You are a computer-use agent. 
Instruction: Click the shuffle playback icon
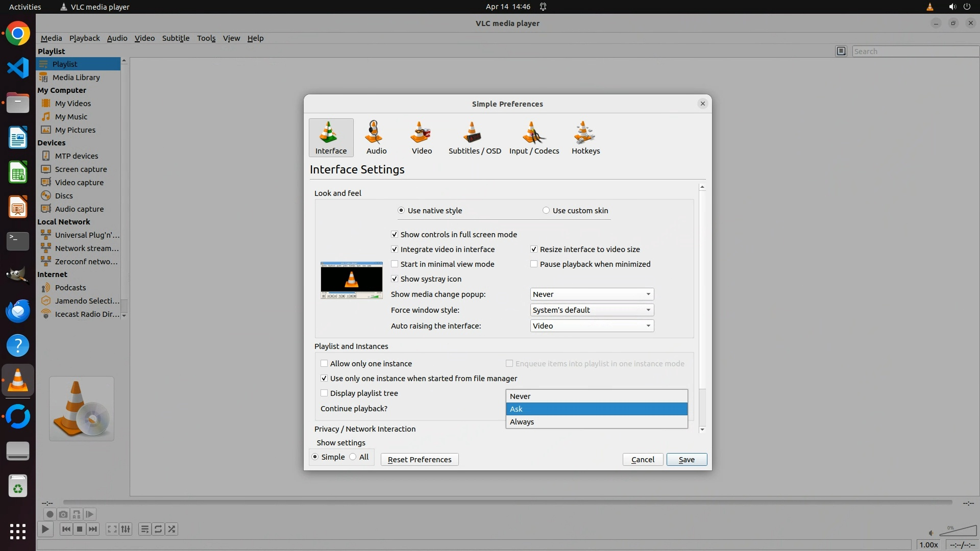pos(172,529)
